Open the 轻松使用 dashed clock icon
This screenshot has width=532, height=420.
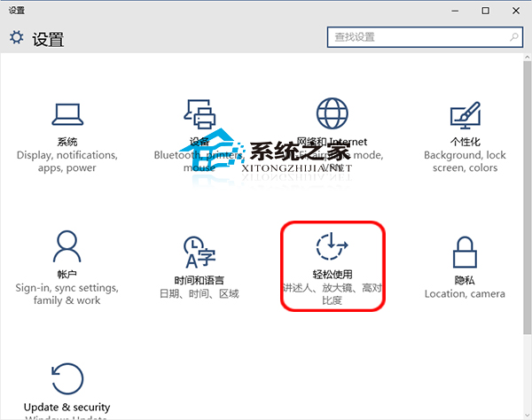click(332, 246)
